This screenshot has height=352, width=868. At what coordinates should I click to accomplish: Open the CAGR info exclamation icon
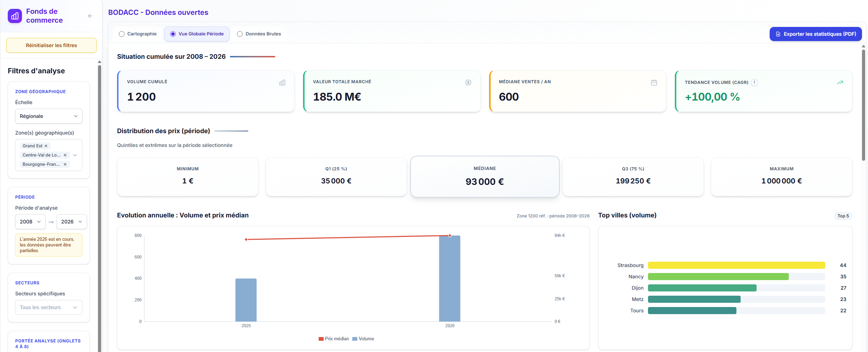click(x=754, y=83)
